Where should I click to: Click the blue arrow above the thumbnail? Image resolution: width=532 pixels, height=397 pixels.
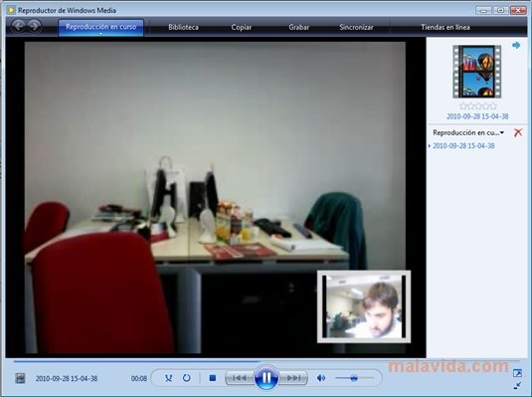pos(516,45)
